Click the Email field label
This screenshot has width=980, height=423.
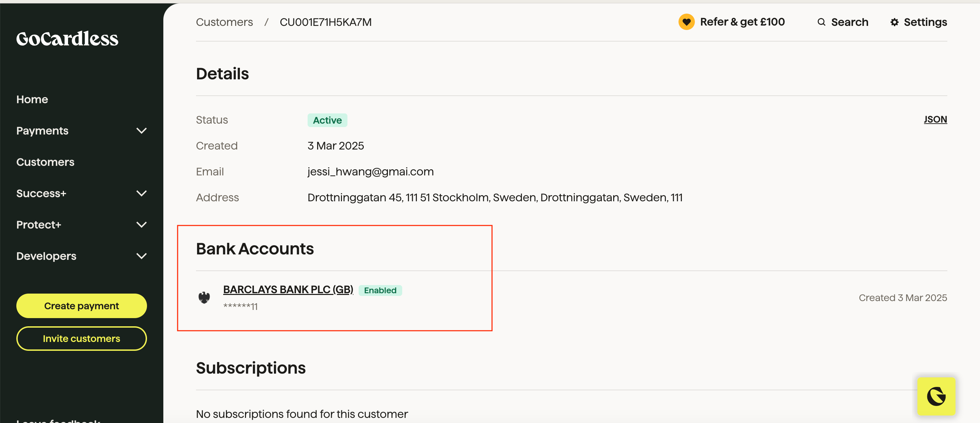click(x=210, y=172)
